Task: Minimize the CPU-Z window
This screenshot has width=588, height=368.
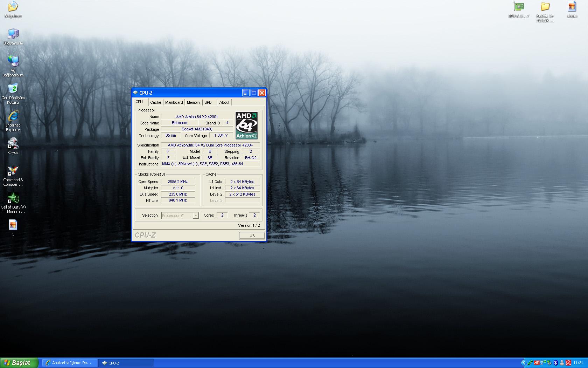Action: (x=246, y=93)
